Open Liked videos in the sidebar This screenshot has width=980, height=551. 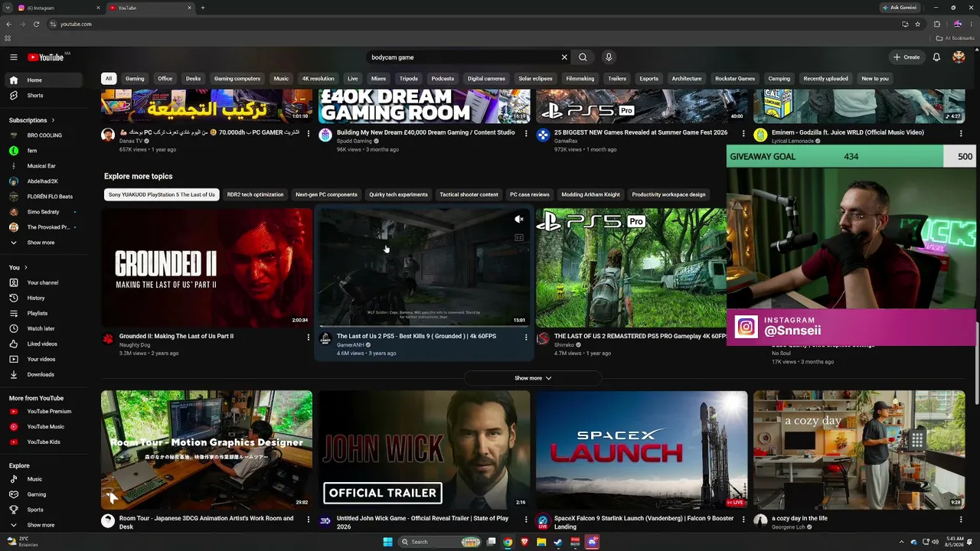click(x=44, y=344)
